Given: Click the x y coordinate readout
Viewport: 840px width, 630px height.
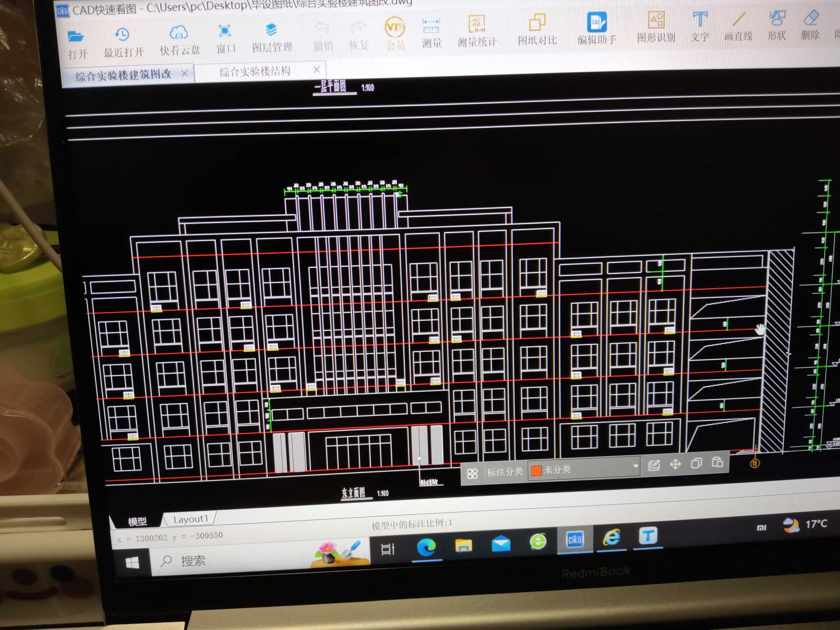Looking at the screenshot, I should point(170,538).
